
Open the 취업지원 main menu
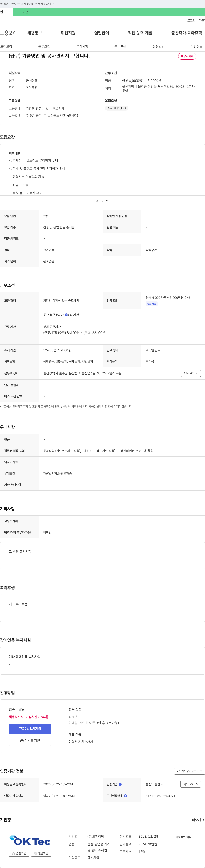coord(68,33)
